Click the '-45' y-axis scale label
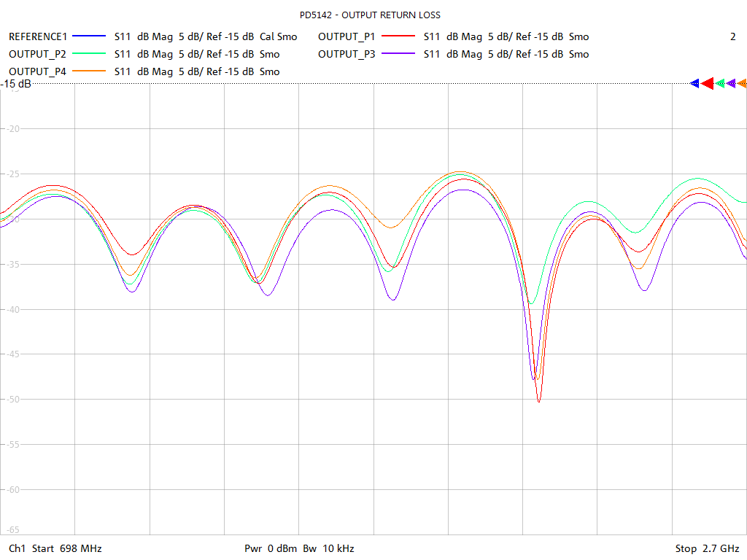Screen dimensions: 747x560 [13, 354]
